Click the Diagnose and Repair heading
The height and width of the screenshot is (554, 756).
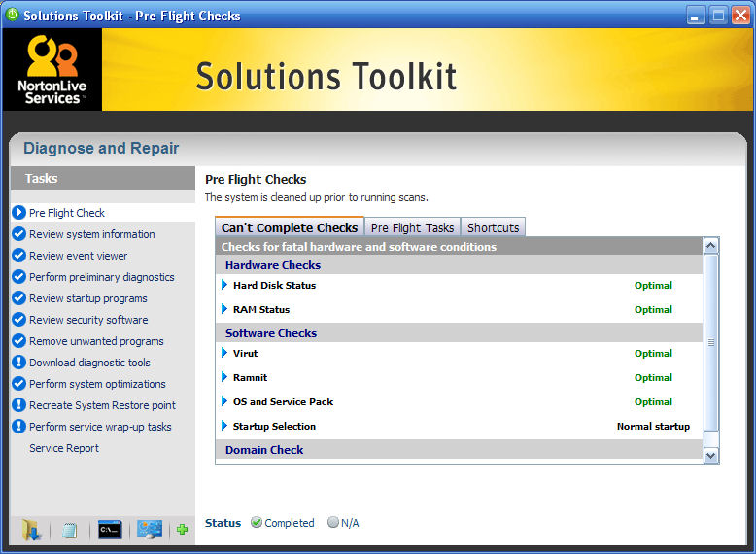(x=101, y=148)
